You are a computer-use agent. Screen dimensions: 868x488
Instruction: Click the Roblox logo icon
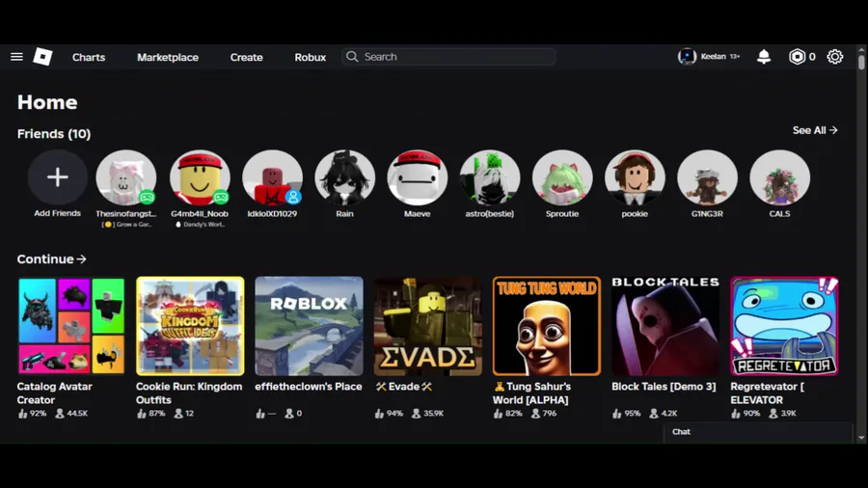pos(42,57)
